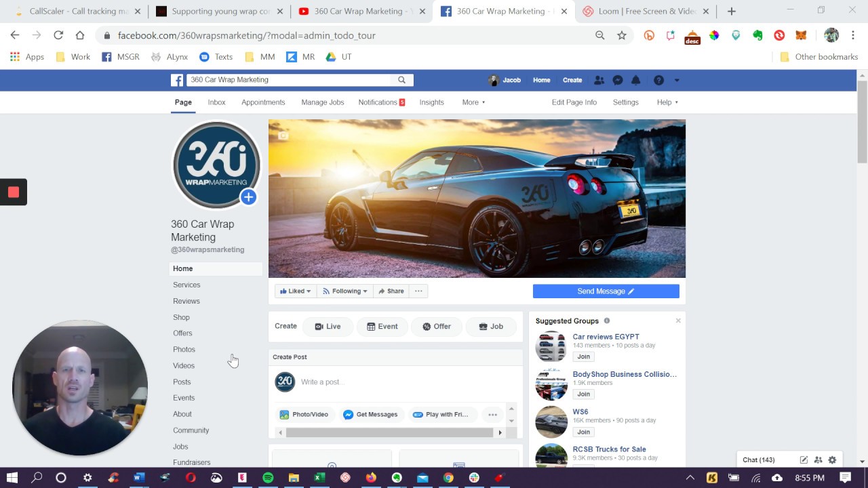
Task: Expand the More dropdown in page nav
Action: click(474, 102)
